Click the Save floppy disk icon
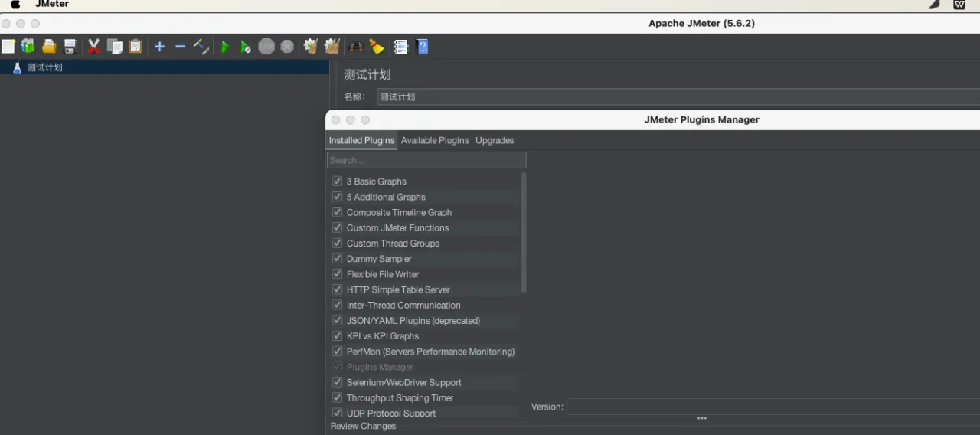980x435 pixels. point(70,47)
